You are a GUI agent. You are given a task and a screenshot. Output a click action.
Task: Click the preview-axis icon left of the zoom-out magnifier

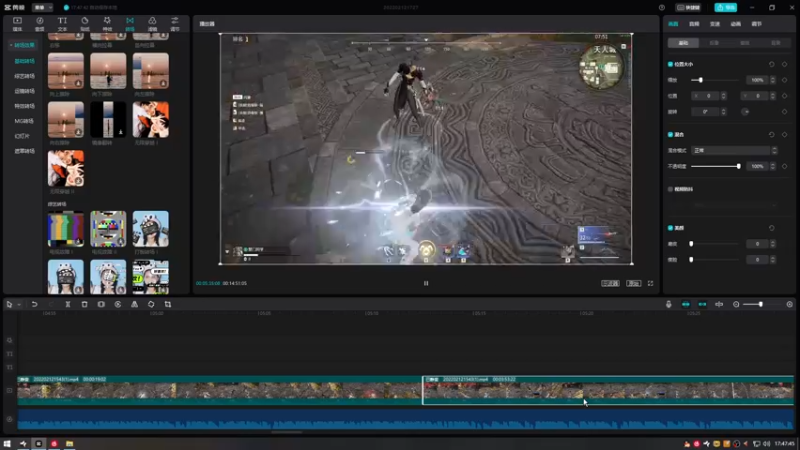point(719,304)
